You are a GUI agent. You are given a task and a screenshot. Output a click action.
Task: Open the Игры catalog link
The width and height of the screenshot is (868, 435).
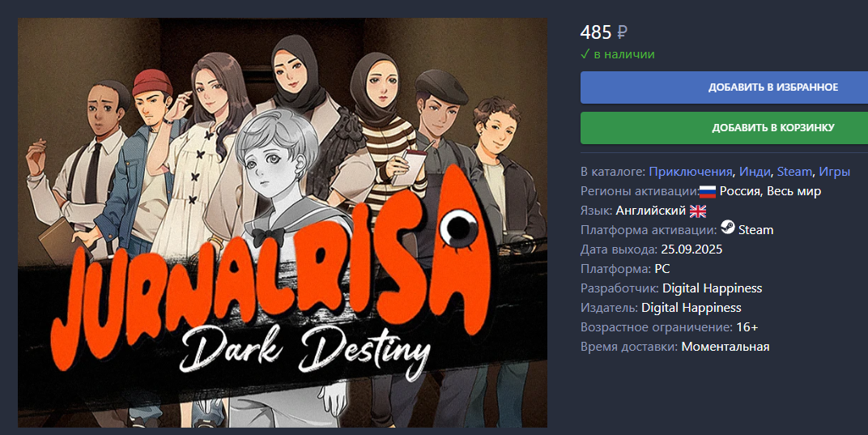click(834, 173)
